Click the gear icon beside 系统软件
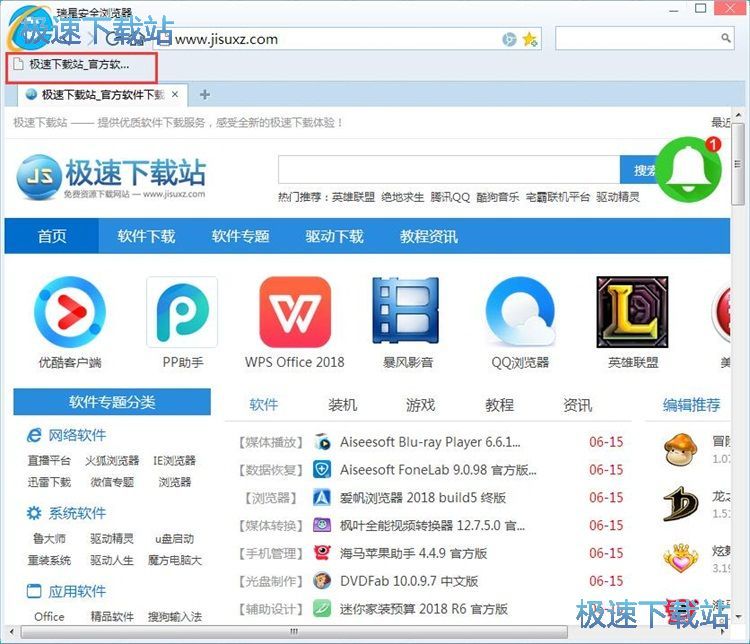The image size is (750, 644). [x=34, y=513]
